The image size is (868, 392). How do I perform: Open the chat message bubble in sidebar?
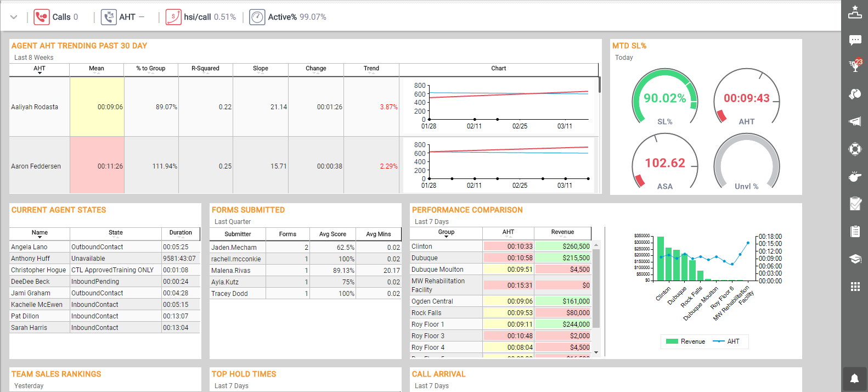click(855, 40)
